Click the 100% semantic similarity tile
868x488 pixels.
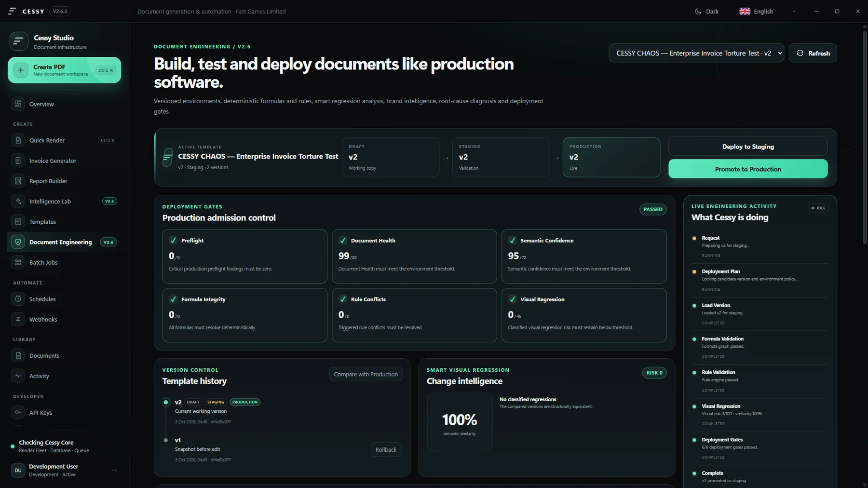460,422
